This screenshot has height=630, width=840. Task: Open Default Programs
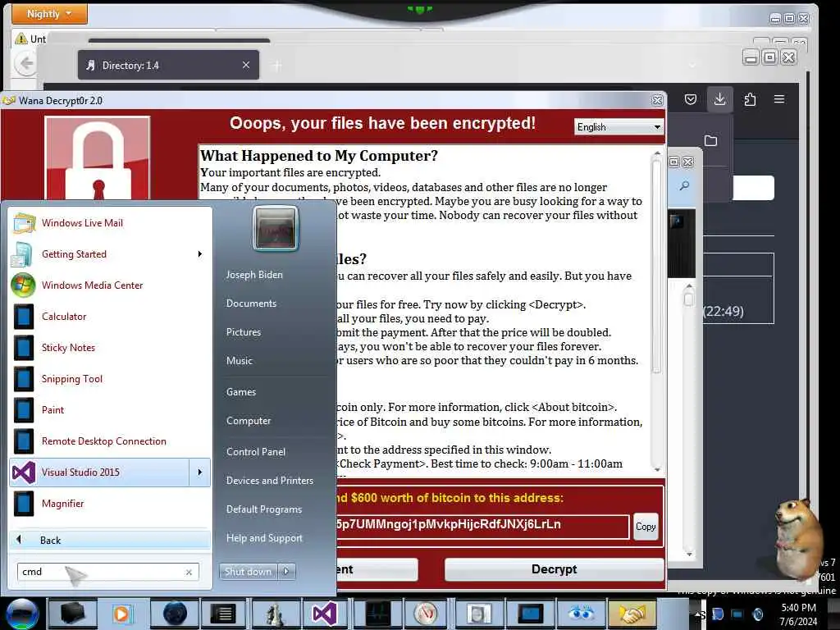tap(263, 509)
